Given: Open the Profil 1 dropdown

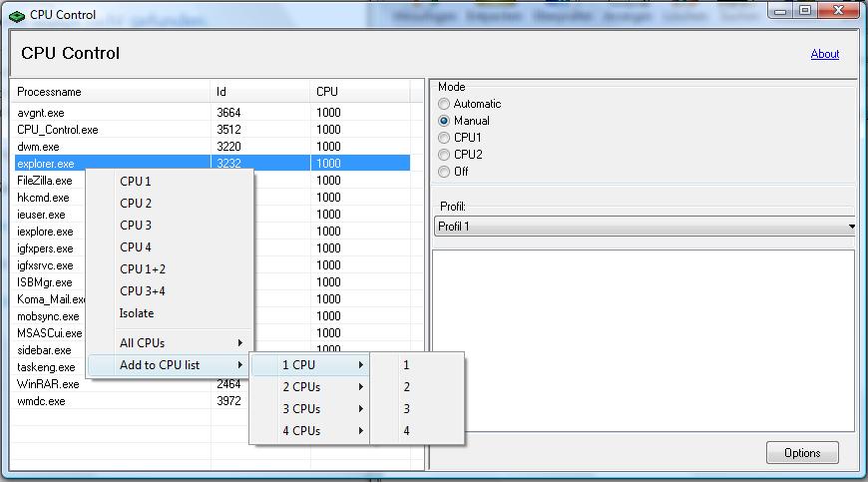Looking at the screenshot, I should pos(646,227).
